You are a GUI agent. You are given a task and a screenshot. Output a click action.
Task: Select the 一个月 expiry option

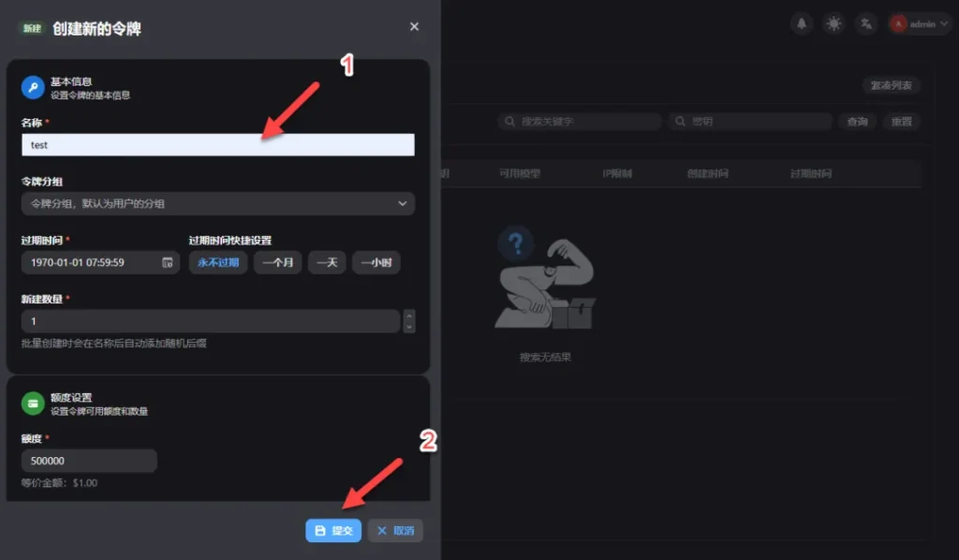(x=277, y=262)
